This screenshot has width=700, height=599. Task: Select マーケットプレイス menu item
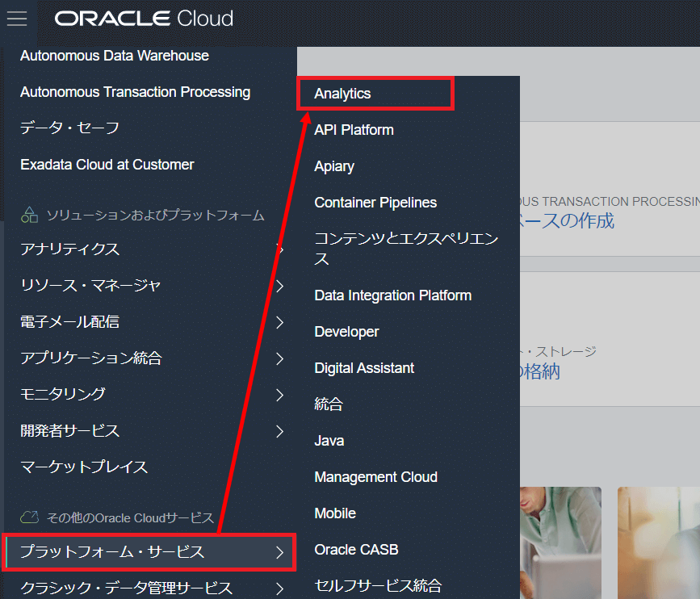[84, 467]
